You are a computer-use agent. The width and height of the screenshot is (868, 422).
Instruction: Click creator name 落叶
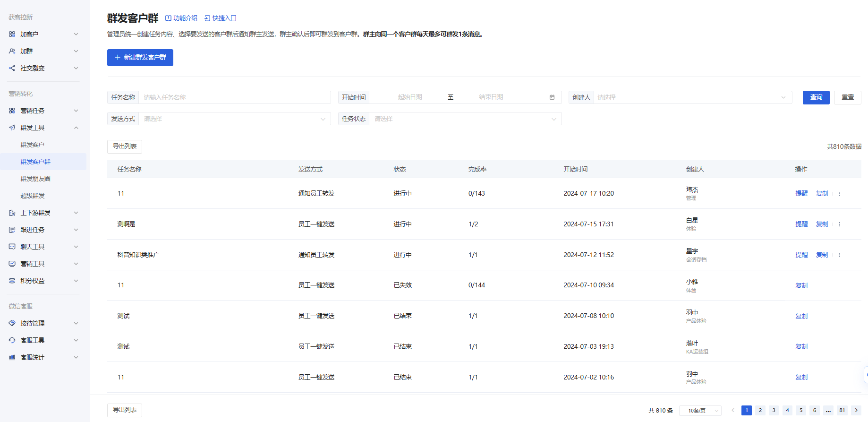[692, 343]
